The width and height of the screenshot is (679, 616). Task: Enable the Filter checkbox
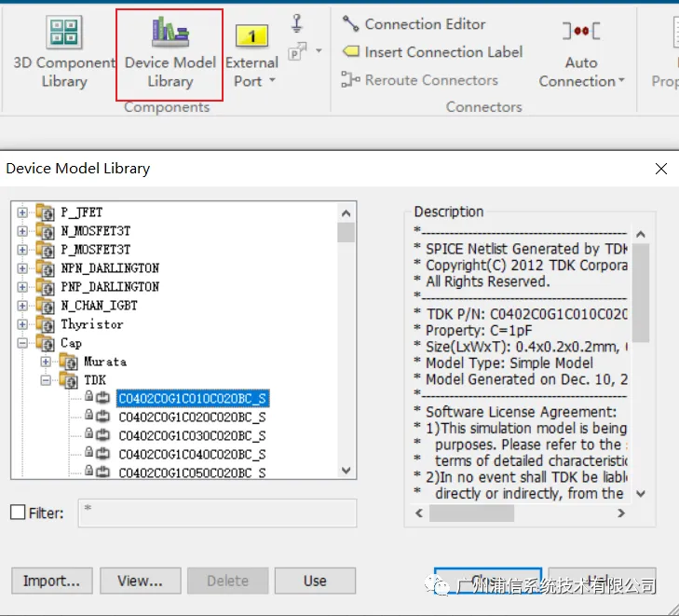(x=18, y=512)
